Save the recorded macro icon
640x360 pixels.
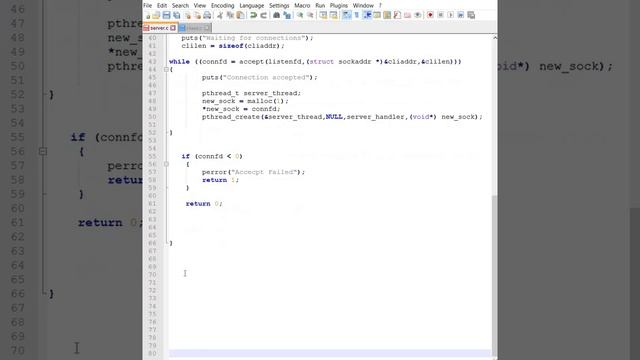[471, 15]
